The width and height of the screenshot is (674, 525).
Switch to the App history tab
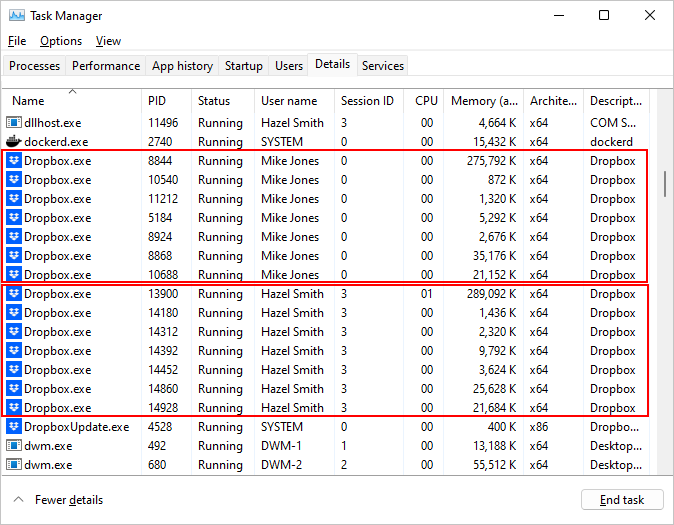pyautogui.click(x=182, y=66)
